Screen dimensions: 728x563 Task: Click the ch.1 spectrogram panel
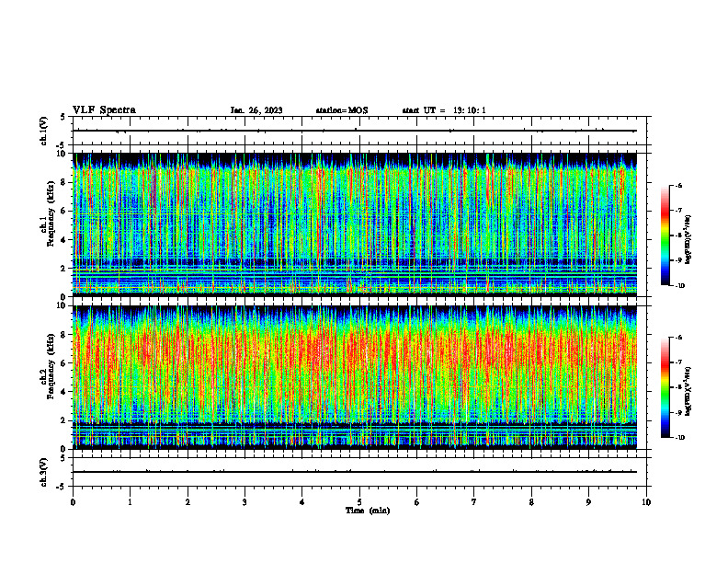355,224
